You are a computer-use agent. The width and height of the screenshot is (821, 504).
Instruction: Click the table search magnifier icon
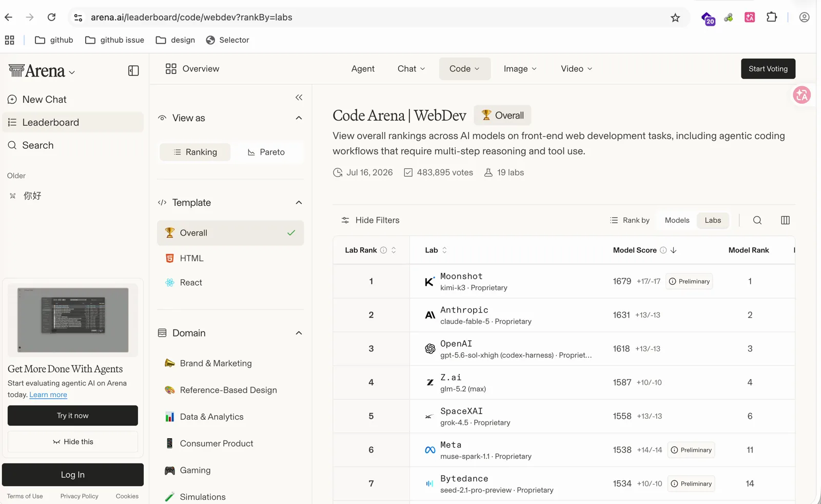click(x=757, y=220)
